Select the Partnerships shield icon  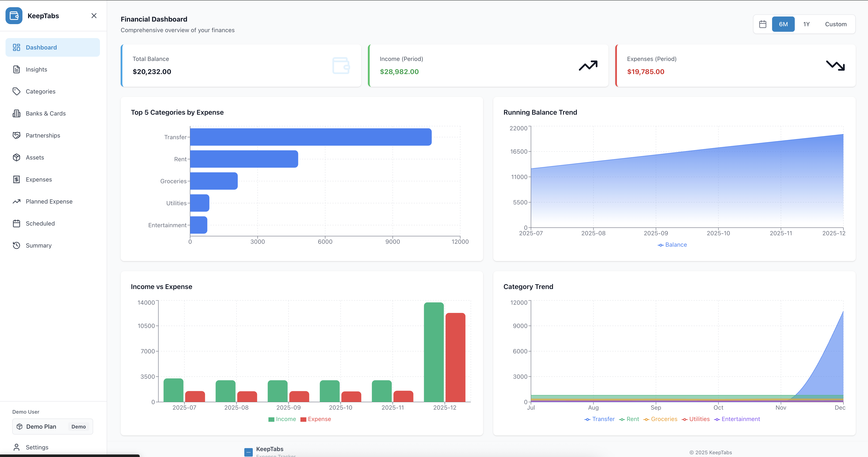[x=17, y=135]
